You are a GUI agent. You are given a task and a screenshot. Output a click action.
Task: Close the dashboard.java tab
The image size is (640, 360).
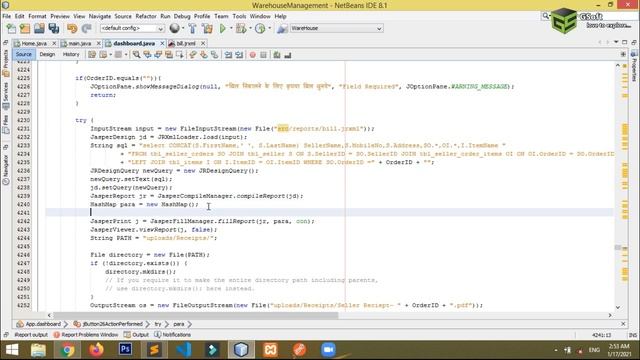tap(162, 43)
